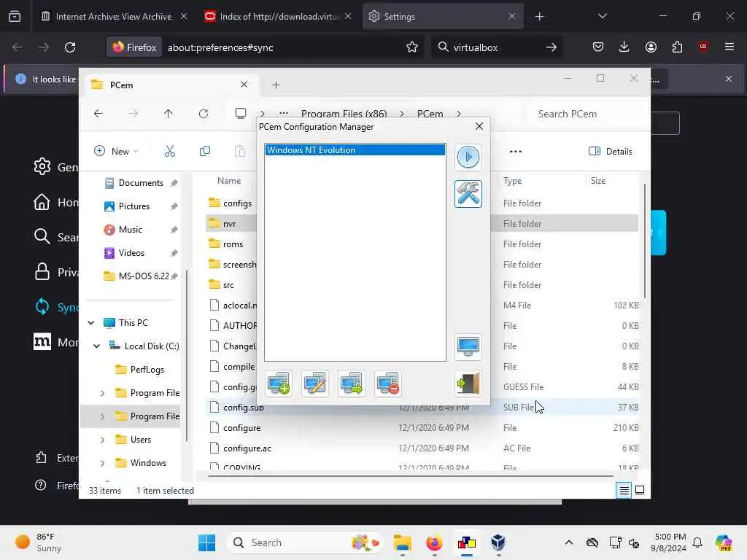Switch to Index of download.virtualbox Firefox tab
Viewport: 747px width, 560px height.
[279, 16]
